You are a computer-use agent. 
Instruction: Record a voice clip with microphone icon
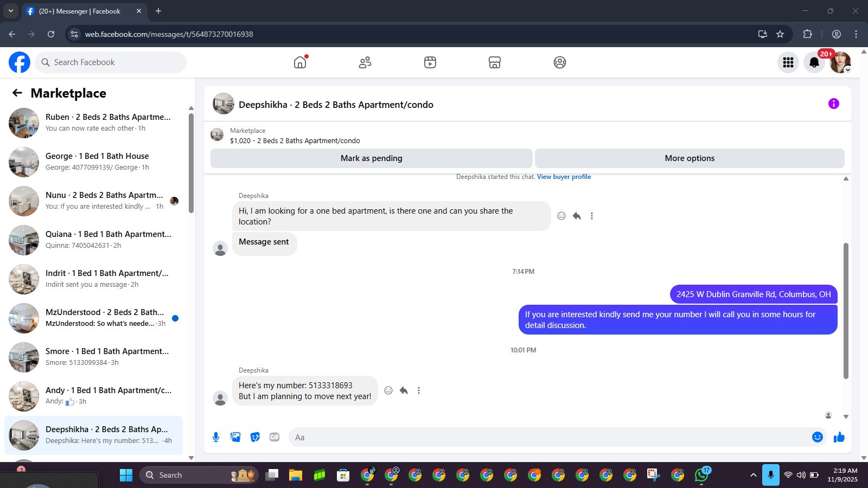(x=216, y=437)
